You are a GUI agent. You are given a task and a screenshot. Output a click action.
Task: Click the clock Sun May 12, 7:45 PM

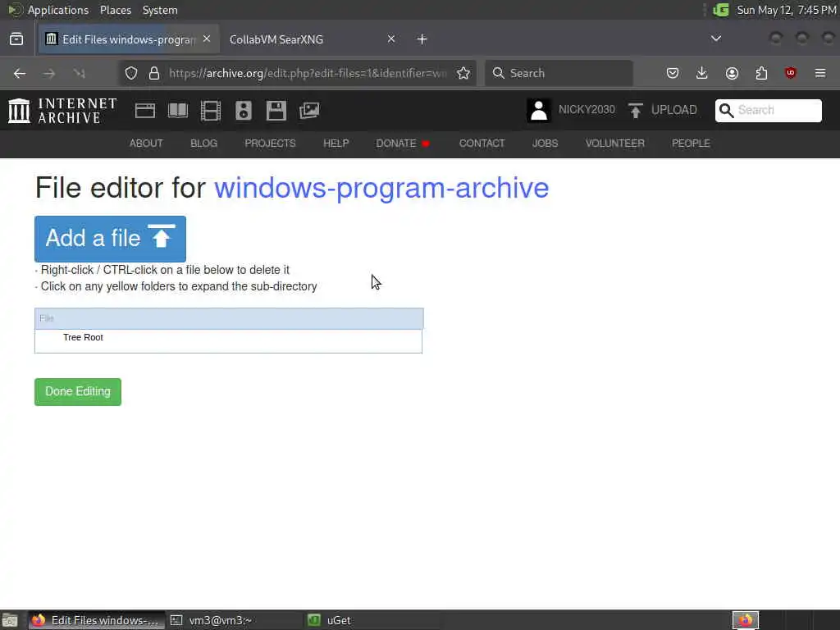[x=787, y=10]
